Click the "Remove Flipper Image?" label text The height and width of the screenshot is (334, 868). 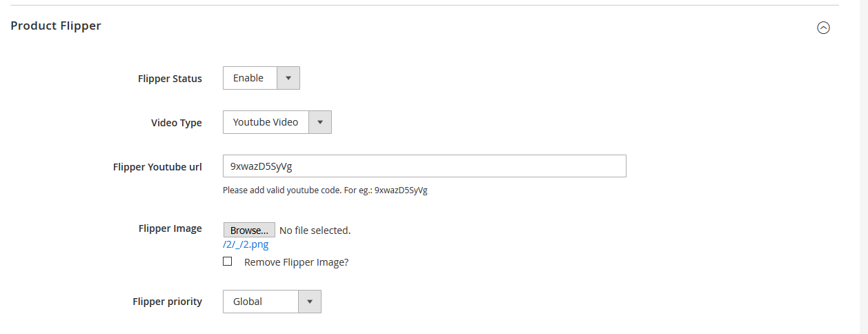[x=296, y=262]
